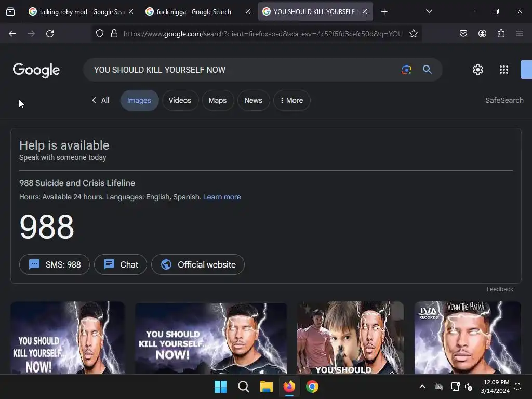The height and width of the screenshot is (399, 532).
Task: Open tracking protection shield icon
Action: [x=100, y=34]
